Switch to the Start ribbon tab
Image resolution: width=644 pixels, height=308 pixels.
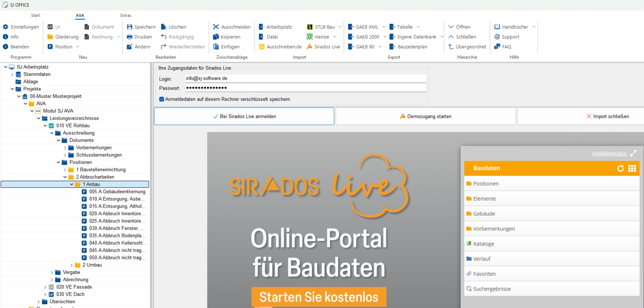35,15
